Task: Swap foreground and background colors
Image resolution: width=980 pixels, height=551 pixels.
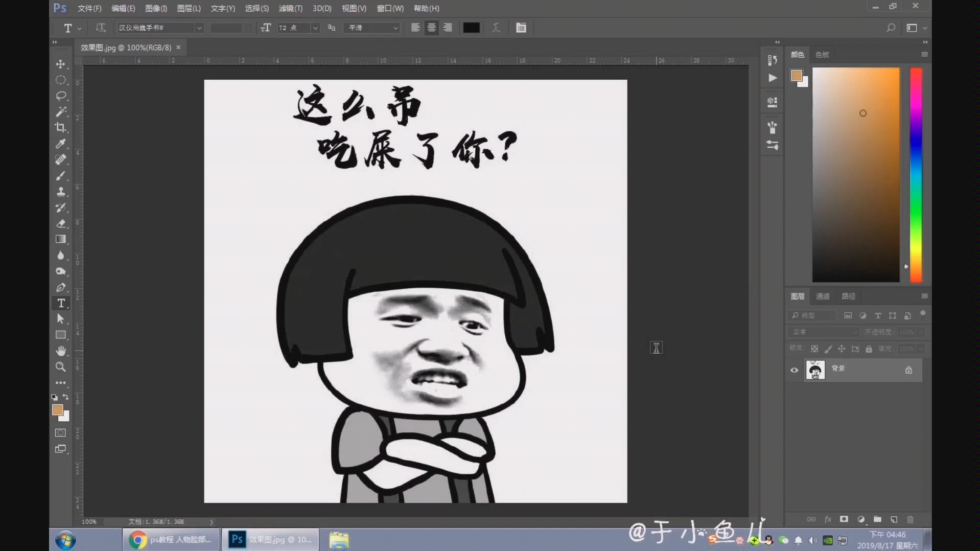Action: coord(66,397)
